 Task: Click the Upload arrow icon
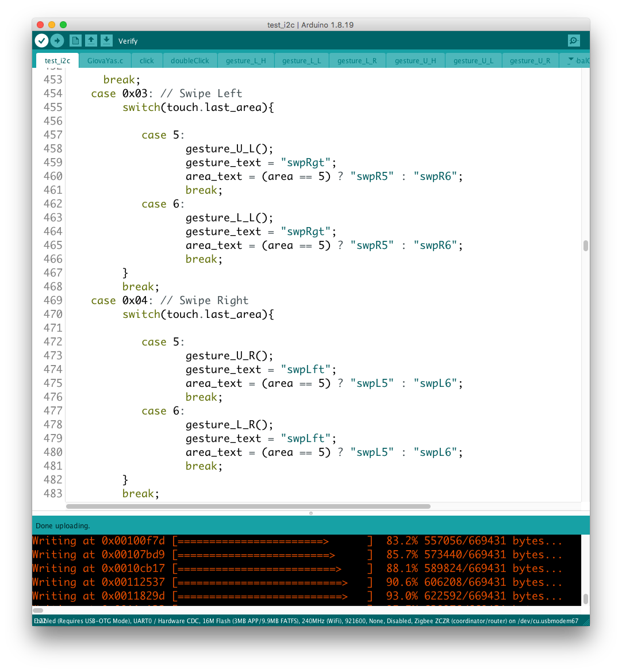pos(57,41)
